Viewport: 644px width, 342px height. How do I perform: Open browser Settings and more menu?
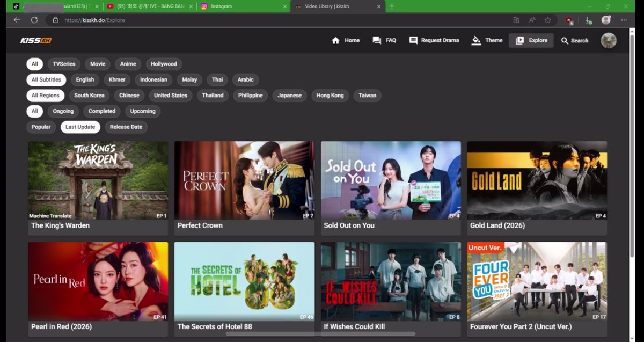point(623,20)
